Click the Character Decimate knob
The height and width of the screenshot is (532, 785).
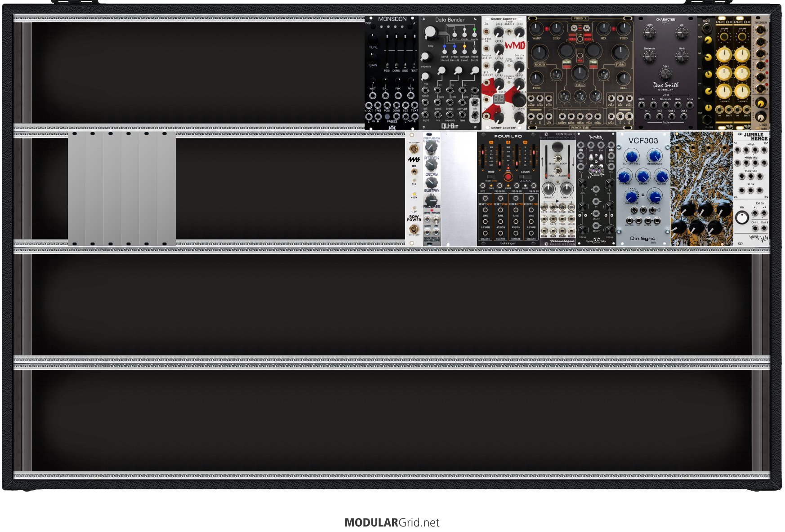click(649, 56)
